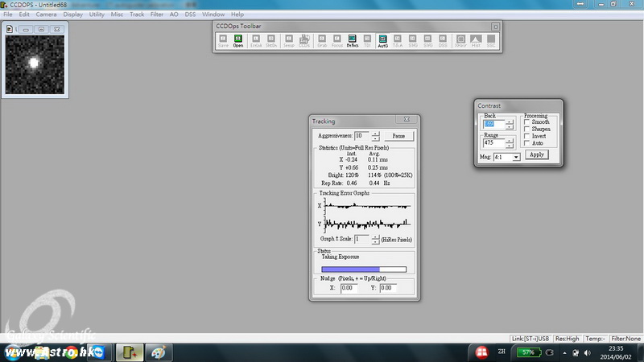Click Apply in the Contrast panel
The height and width of the screenshot is (362, 644).
536,154
